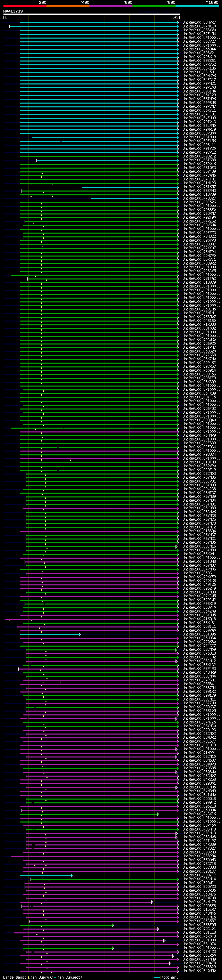Click the UniRef100_B6TMP6 label

pyautogui.click(x=199, y=99)
